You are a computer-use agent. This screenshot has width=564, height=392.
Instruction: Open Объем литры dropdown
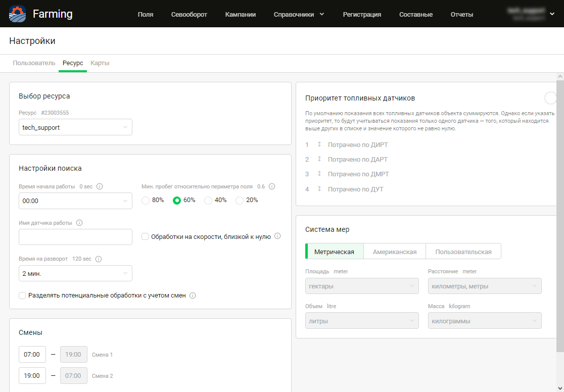(362, 321)
